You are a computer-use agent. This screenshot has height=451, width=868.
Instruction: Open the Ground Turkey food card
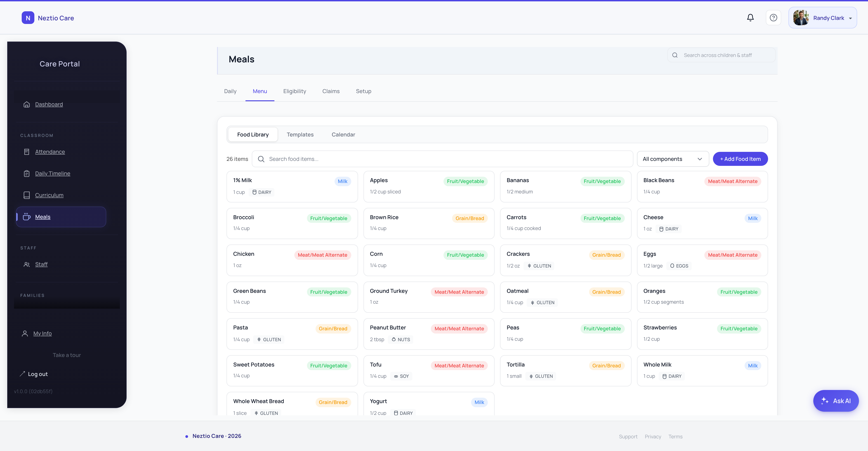point(429,297)
